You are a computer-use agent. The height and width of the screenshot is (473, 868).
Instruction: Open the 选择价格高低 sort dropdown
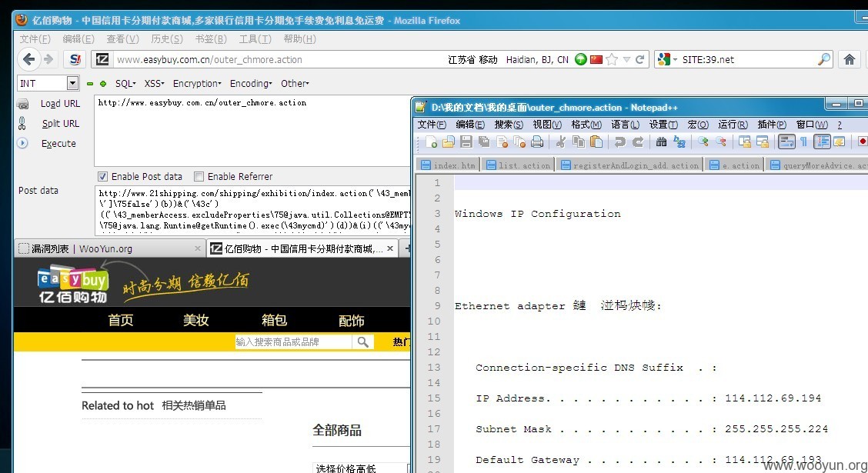362,468
